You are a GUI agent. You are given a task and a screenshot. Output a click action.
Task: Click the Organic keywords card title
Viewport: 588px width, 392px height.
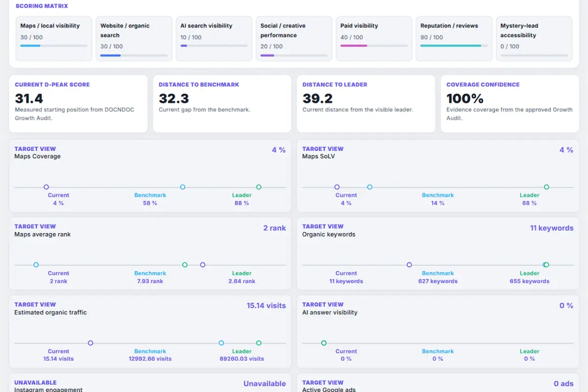(x=329, y=234)
